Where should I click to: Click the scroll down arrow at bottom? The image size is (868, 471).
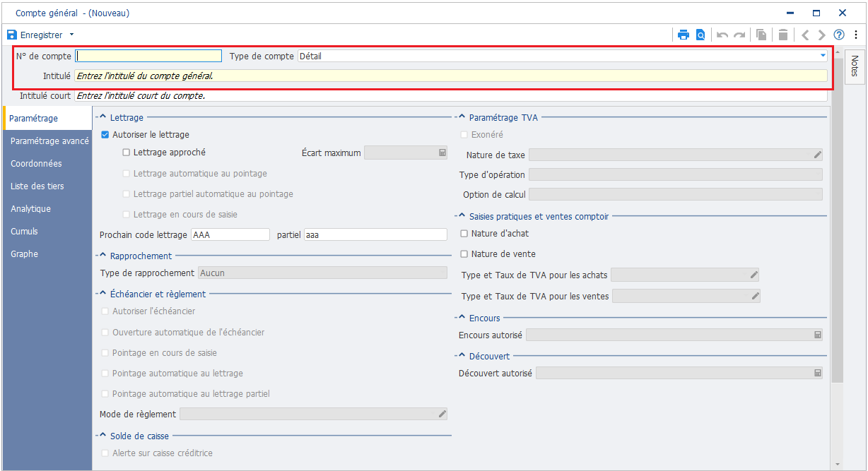838,464
